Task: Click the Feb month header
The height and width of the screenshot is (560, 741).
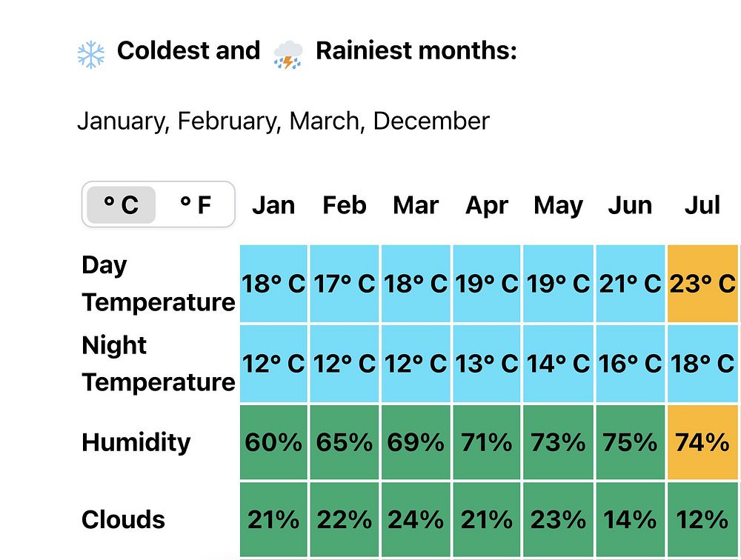Action: pos(345,206)
